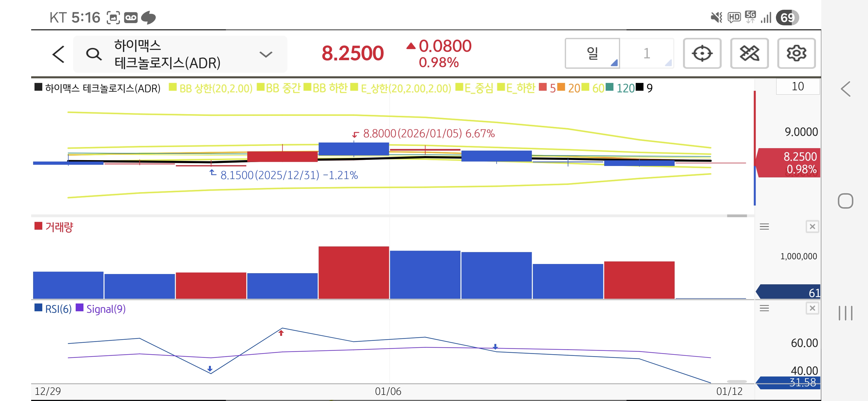
Task: Tap the crosshair target icon
Action: click(x=702, y=53)
